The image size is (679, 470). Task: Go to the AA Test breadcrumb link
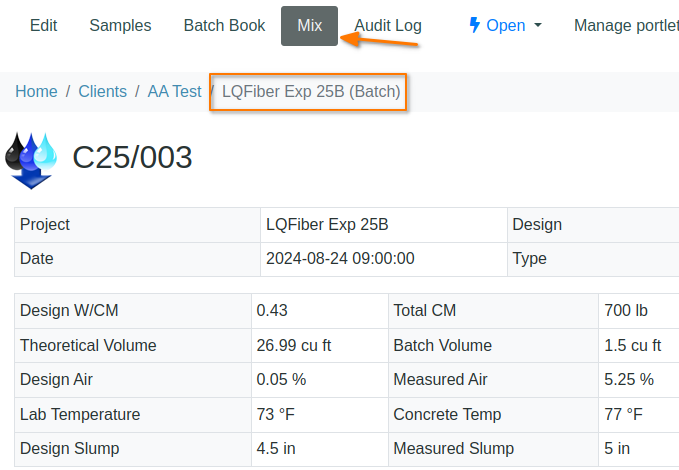[174, 91]
